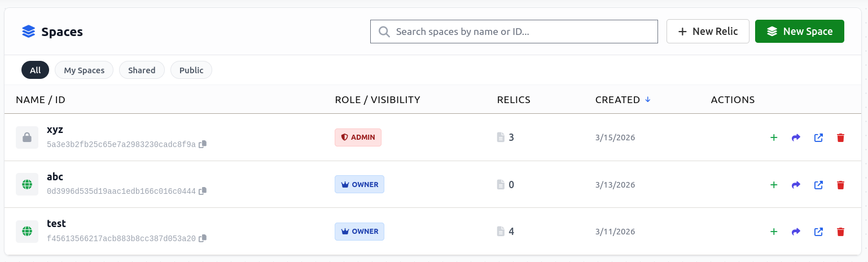Click the relics file icon in test row
868x262 pixels.
pos(500,231)
